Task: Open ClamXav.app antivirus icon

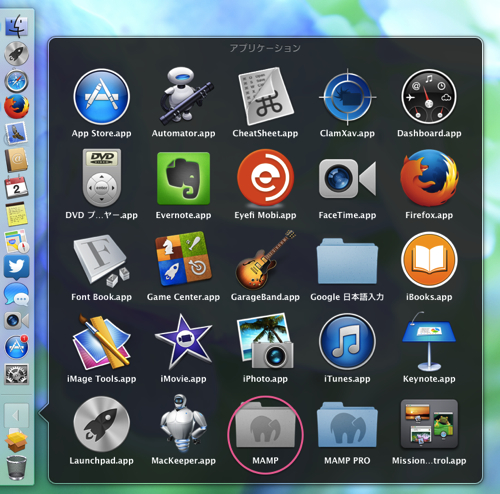Action: [347, 97]
